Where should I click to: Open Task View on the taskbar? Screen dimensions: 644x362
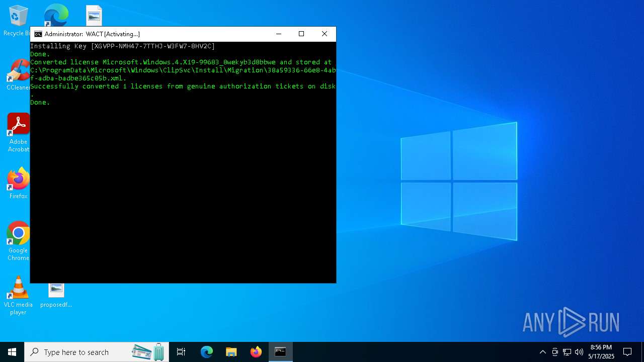[181, 352]
